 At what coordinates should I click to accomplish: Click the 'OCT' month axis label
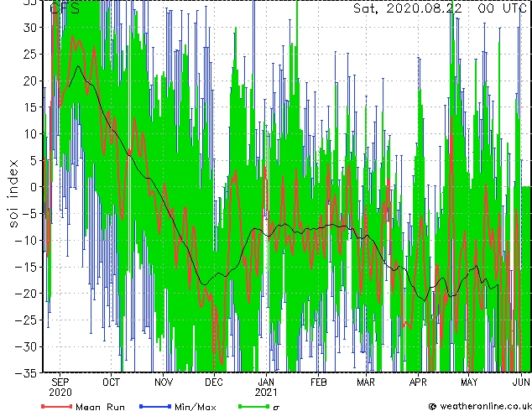(112, 382)
